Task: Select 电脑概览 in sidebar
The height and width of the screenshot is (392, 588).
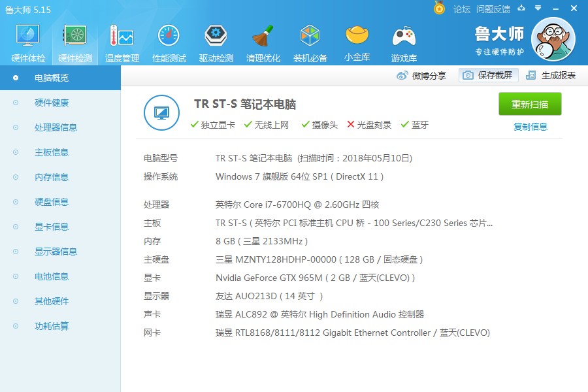Action: coord(60,78)
